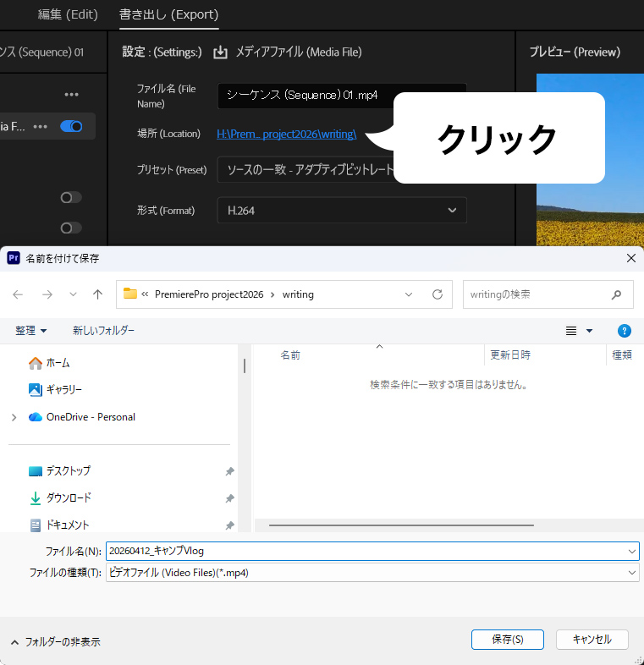Click the download arrow icon
Viewport: 644px width, 665px height.
click(x=36, y=498)
